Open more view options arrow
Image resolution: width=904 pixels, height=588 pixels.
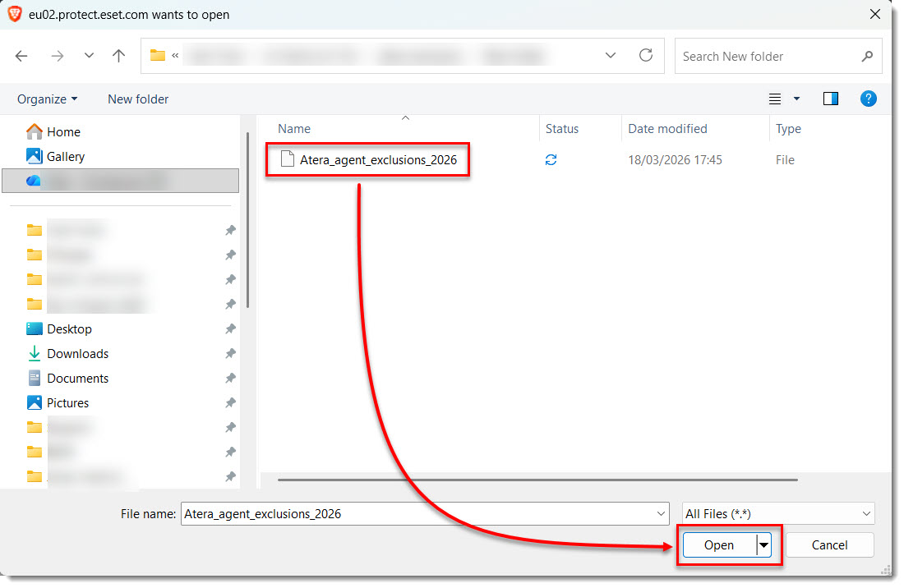point(797,99)
